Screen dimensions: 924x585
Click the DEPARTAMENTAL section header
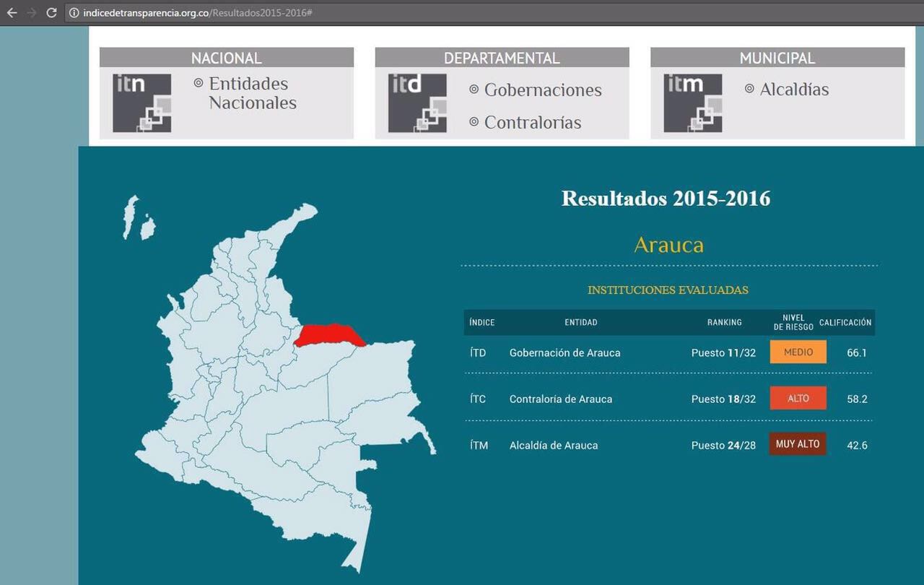coord(502,58)
